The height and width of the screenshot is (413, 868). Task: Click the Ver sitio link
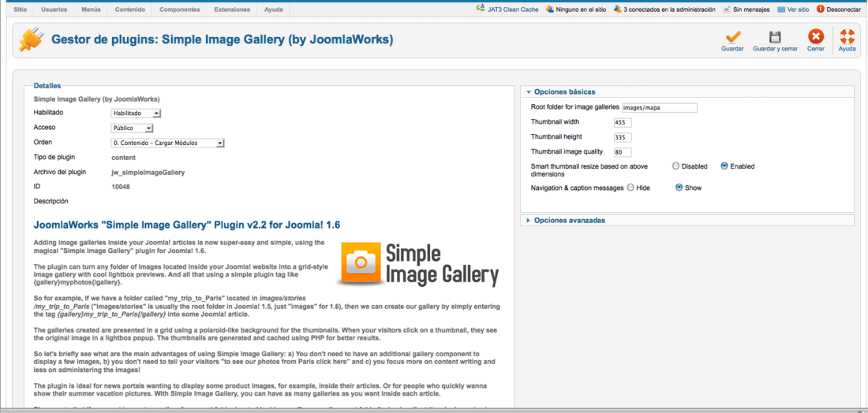point(798,9)
